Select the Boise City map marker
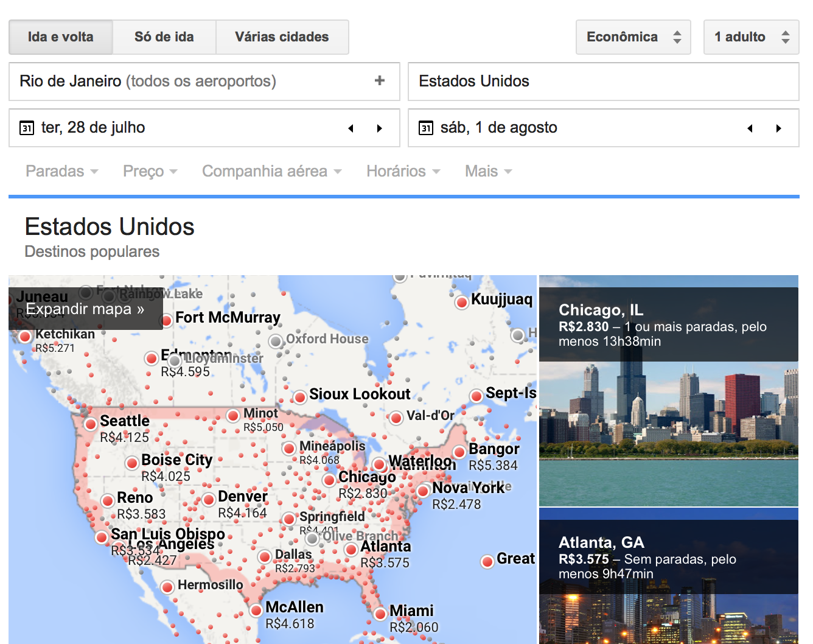The height and width of the screenshot is (644, 813). [x=132, y=463]
